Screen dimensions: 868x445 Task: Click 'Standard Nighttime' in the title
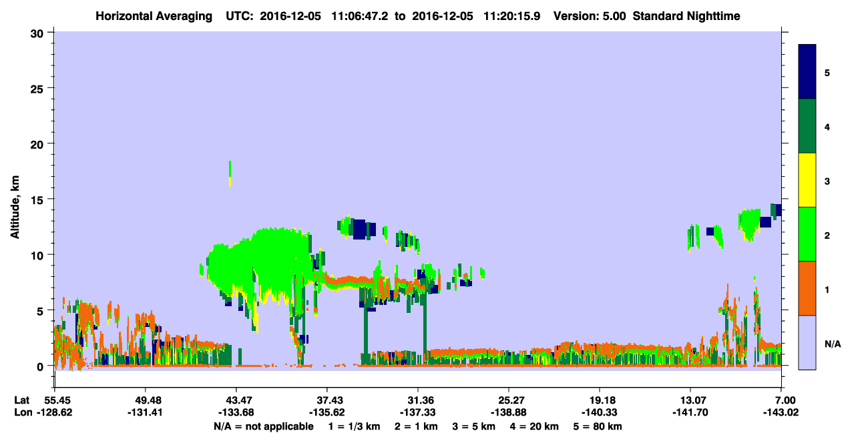(x=686, y=15)
